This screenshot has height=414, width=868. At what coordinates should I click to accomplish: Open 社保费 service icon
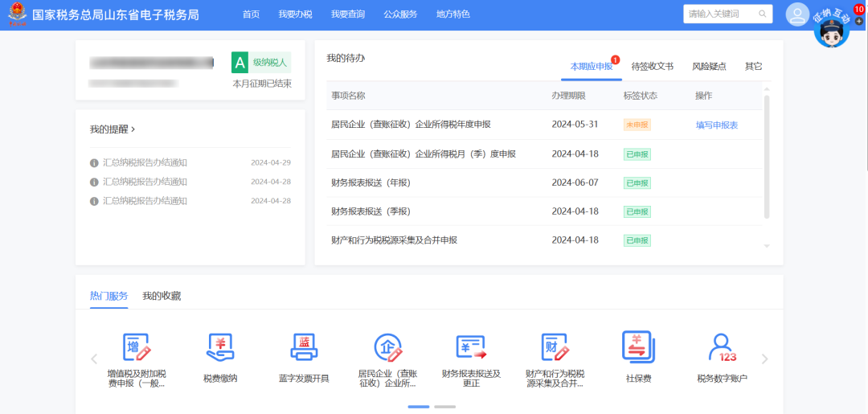pos(638,346)
